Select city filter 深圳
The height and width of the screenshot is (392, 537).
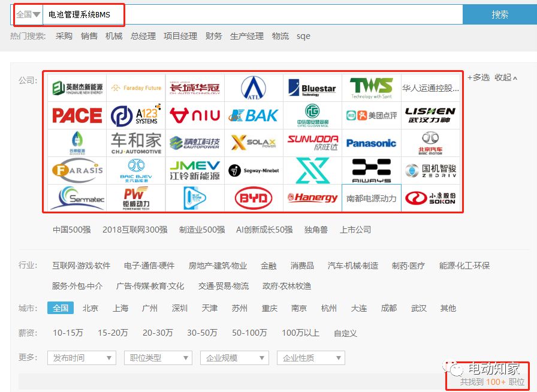180,309
